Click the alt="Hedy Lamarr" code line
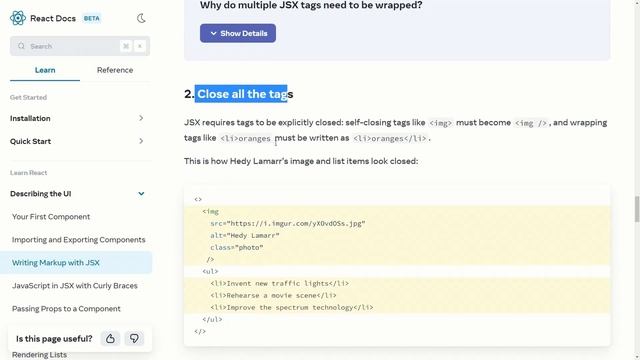This screenshot has height=360, width=640. 245,236
